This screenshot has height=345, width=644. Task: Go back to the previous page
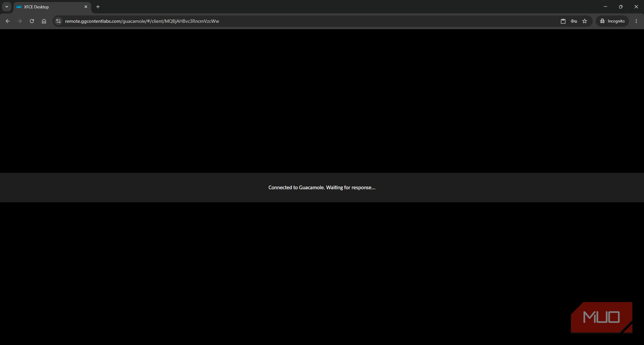8,21
